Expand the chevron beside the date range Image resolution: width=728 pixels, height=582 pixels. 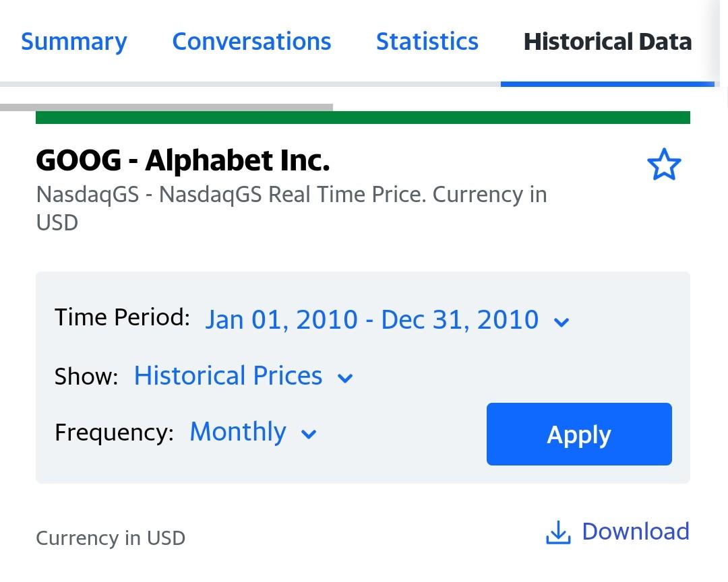coord(562,322)
